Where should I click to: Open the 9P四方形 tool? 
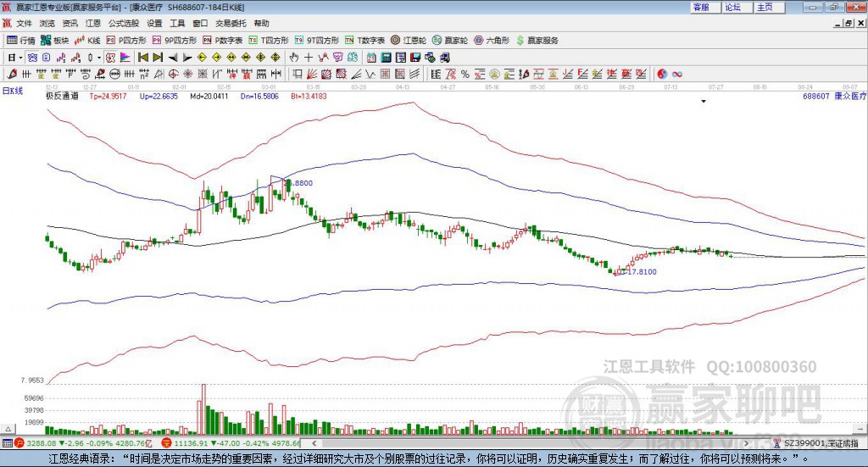tap(175, 41)
